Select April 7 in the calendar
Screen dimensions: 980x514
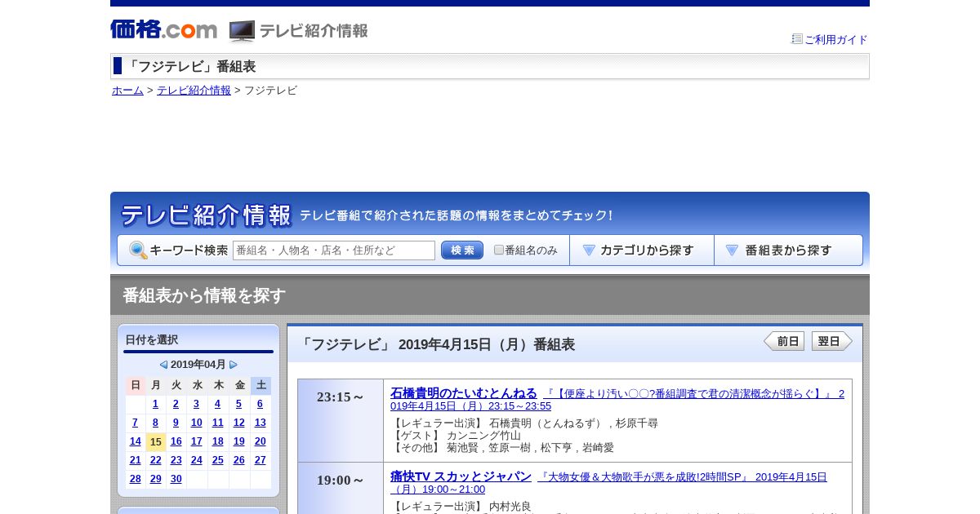tap(135, 423)
